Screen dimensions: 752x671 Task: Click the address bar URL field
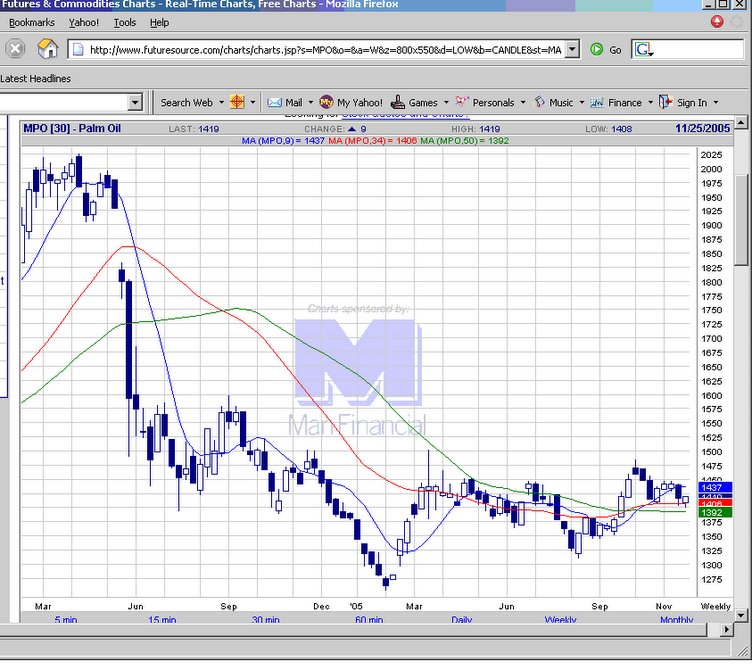(x=325, y=49)
